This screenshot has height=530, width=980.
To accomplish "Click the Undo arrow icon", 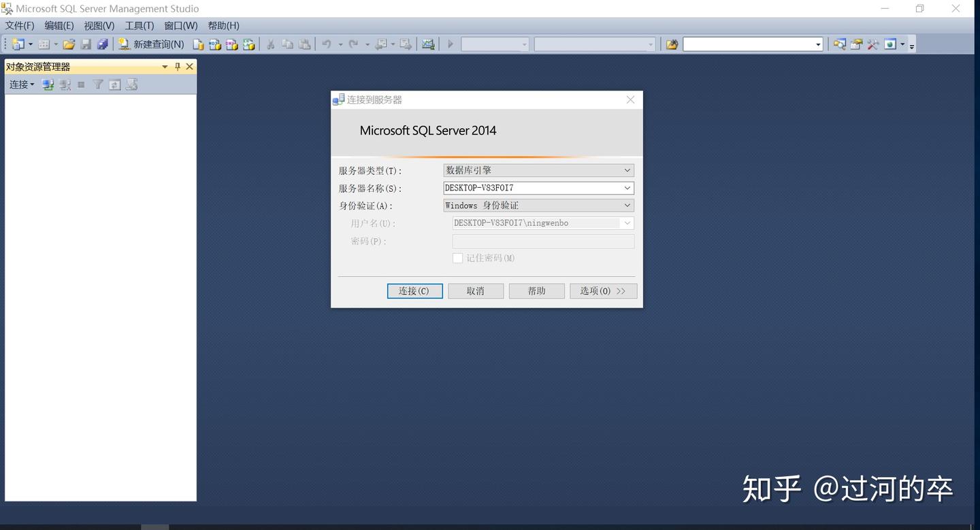I will click(327, 44).
